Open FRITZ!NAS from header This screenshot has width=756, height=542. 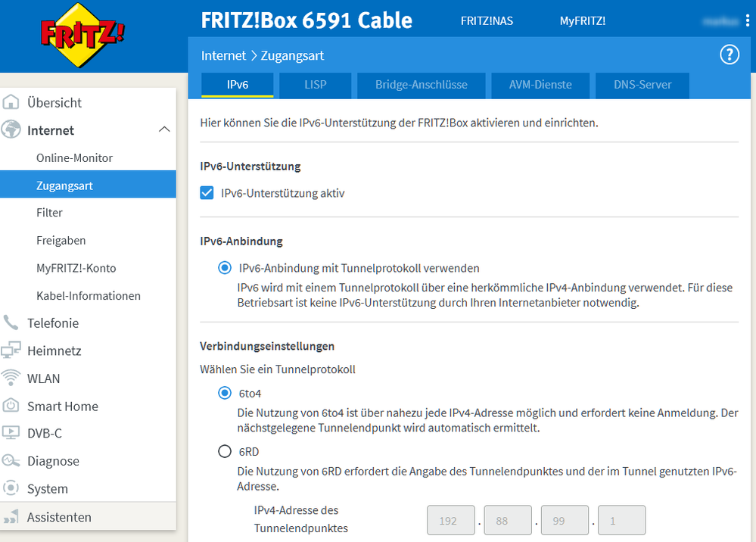(x=487, y=20)
